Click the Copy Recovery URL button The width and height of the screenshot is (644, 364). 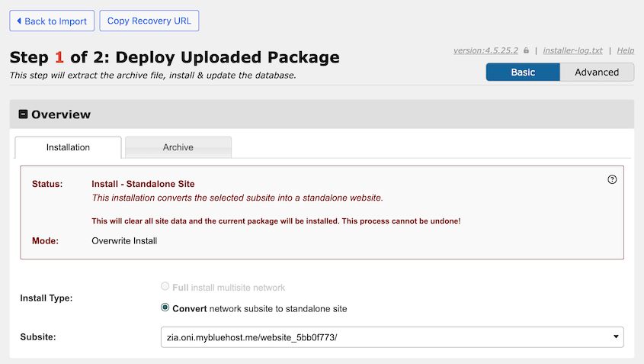[x=149, y=21]
